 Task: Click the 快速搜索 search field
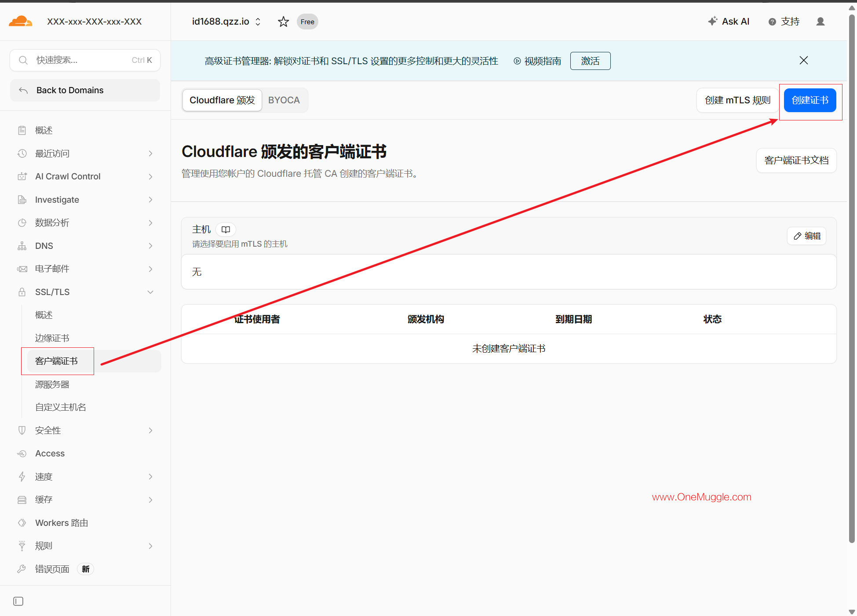[x=85, y=60]
